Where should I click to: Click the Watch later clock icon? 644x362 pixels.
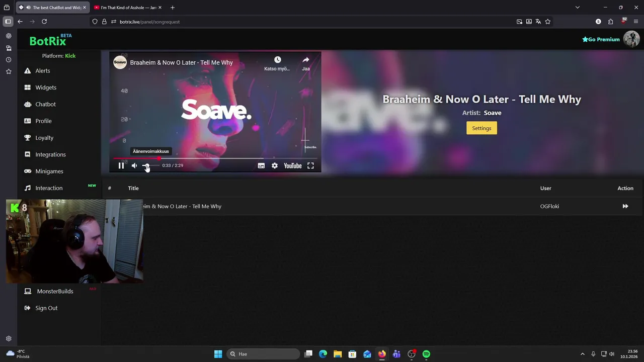tap(277, 60)
